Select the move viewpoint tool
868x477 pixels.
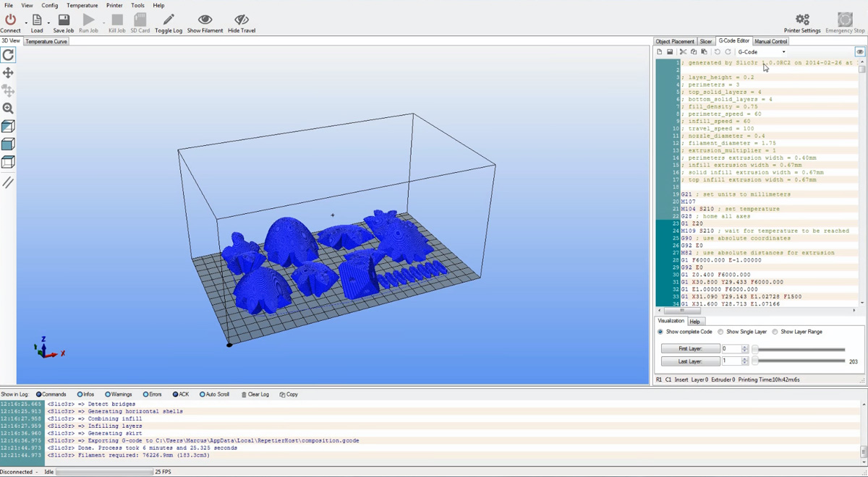click(8, 71)
